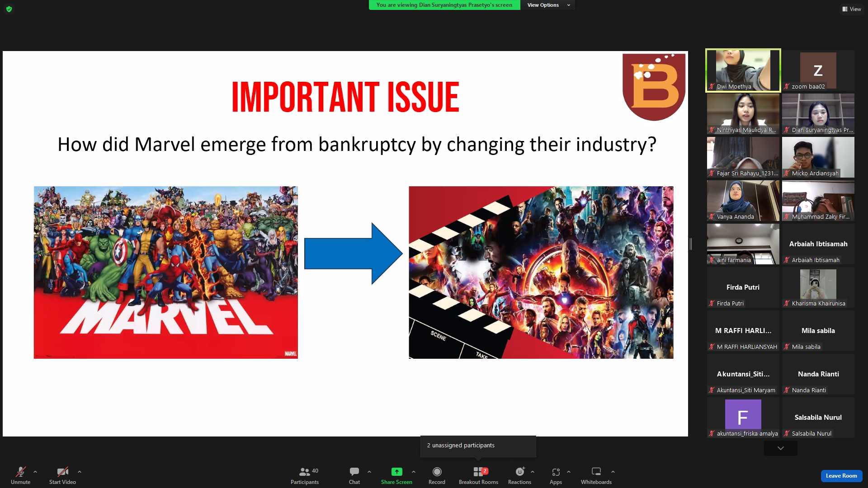Open the Apps icon
Image resolution: width=868 pixels, height=488 pixels.
click(x=556, y=472)
